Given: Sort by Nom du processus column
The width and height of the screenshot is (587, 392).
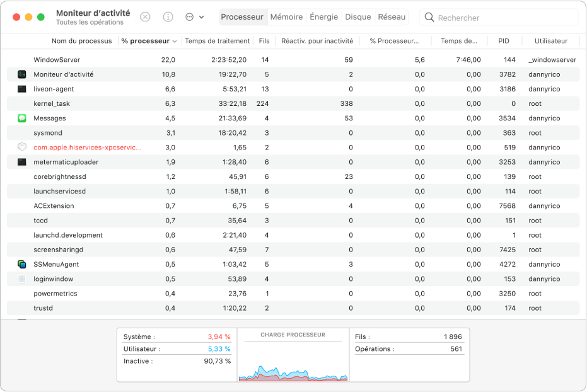Looking at the screenshot, I should tap(81, 41).
